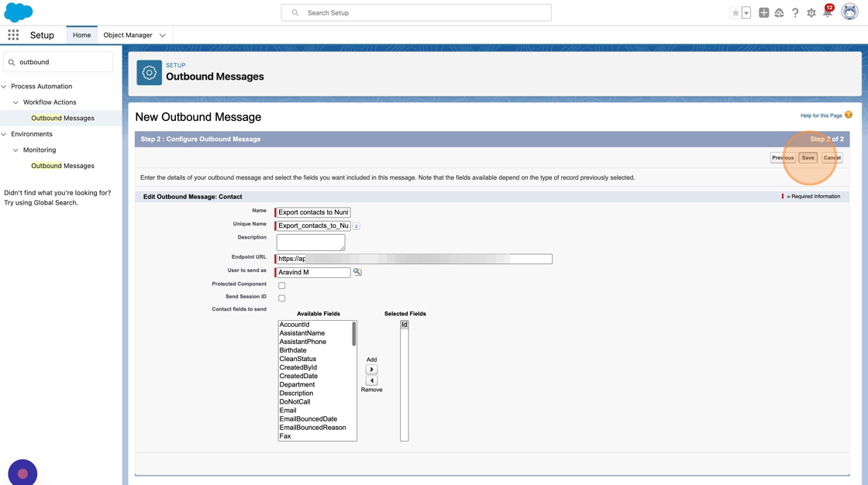Image resolution: width=868 pixels, height=485 pixels.
Task: Open the user lookup icon beside Aravind M
Action: [357, 272]
